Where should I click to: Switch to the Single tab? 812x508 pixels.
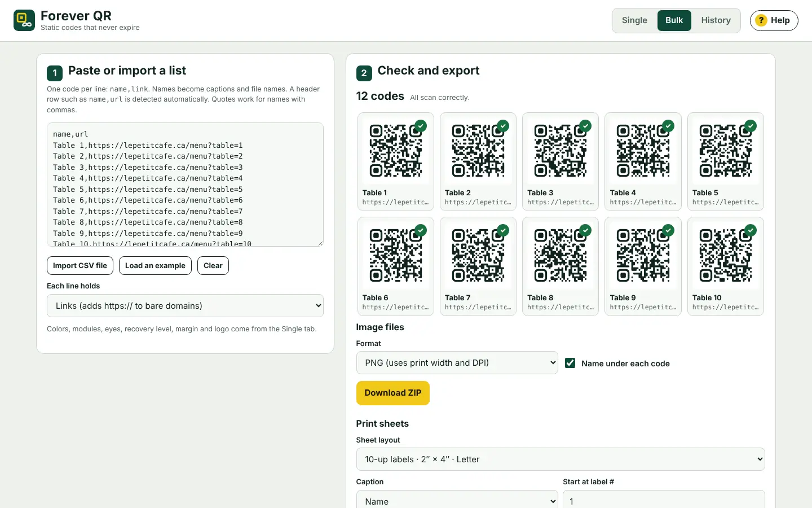[x=634, y=20]
